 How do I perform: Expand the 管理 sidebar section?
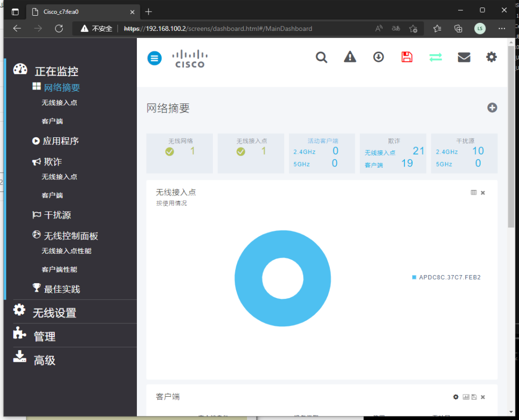45,336
